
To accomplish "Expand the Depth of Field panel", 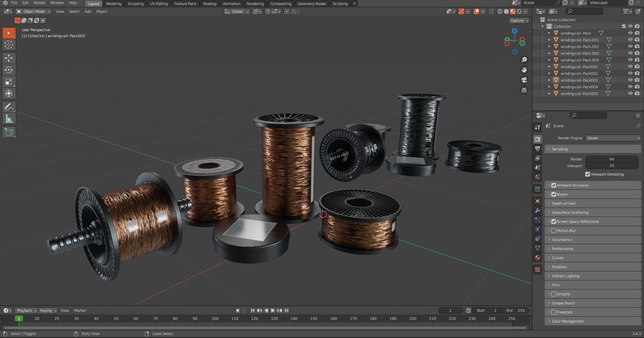I will point(593,203).
